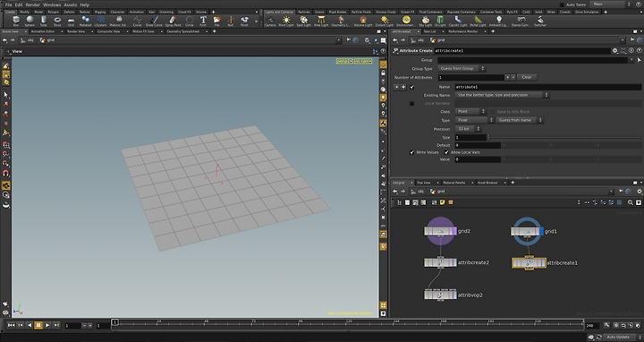Open the Precision 32-bit dropdown
The height and width of the screenshot is (342, 644).
(468, 129)
